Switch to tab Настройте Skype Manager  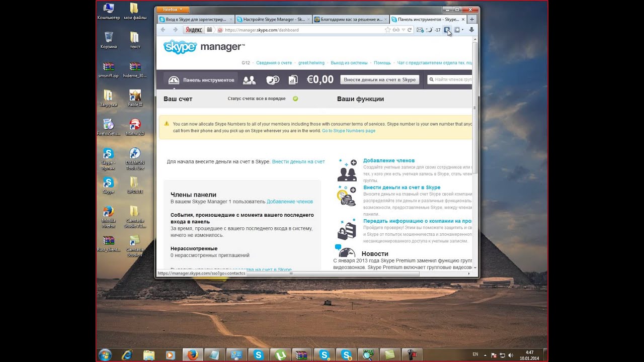click(274, 19)
